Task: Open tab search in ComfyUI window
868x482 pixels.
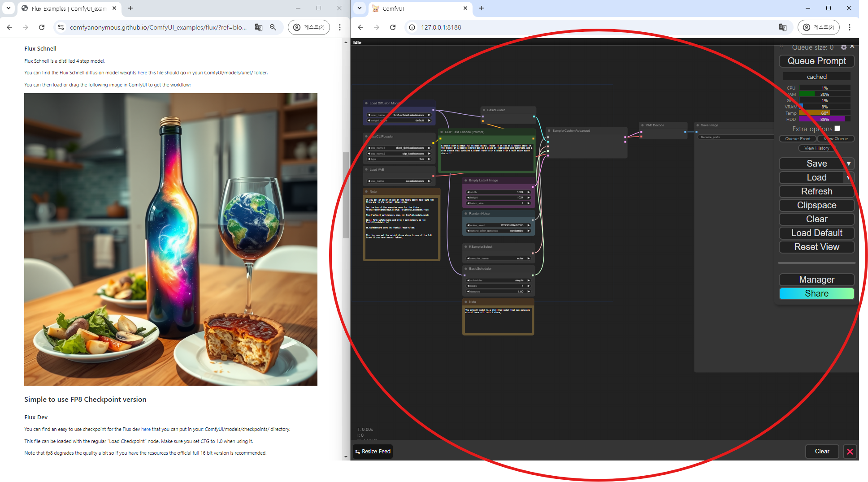Action: pyautogui.click(x=360, y=8)
